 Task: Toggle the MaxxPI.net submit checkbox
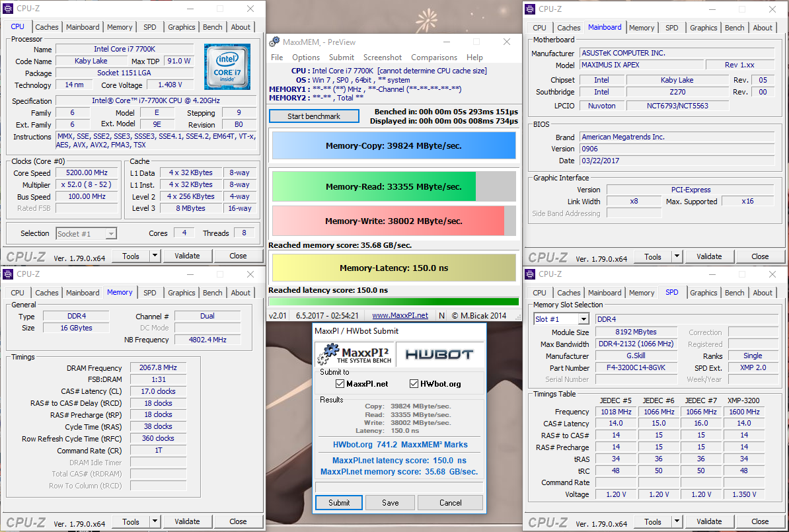pos(340,384)
